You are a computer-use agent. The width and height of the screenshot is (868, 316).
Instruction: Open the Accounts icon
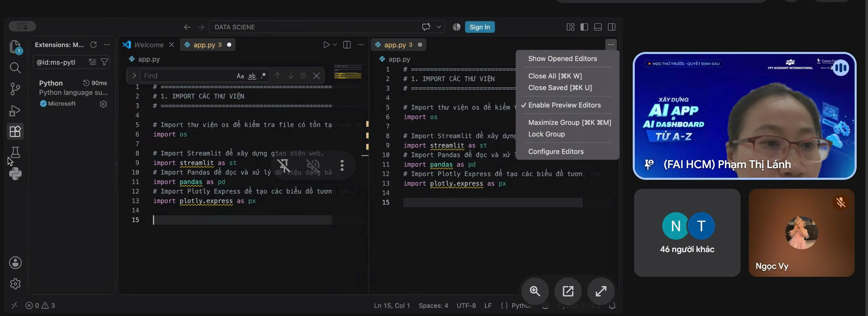(15, 263)
